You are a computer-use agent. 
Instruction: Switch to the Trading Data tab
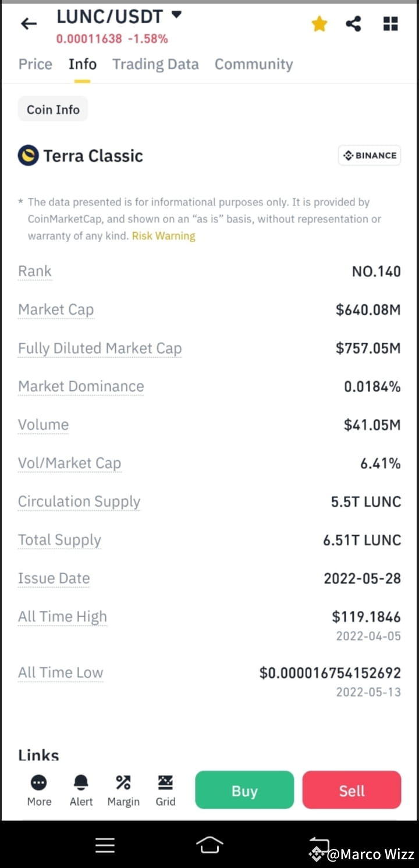tap(155, 64)
